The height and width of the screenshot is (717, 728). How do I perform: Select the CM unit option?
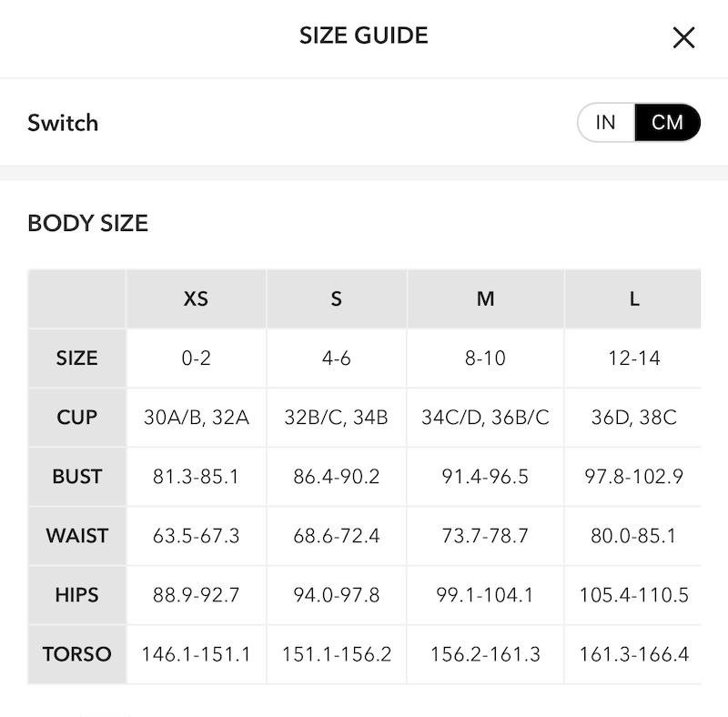click(x=667, y=123)
